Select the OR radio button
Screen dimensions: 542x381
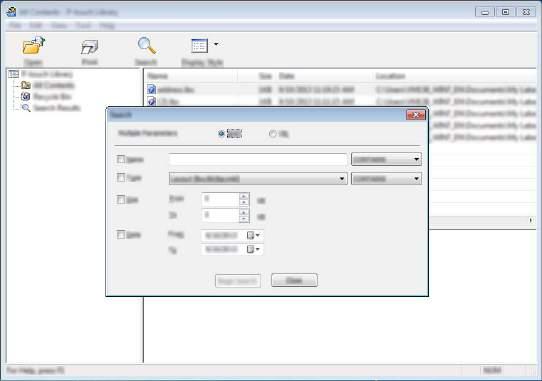273,133
